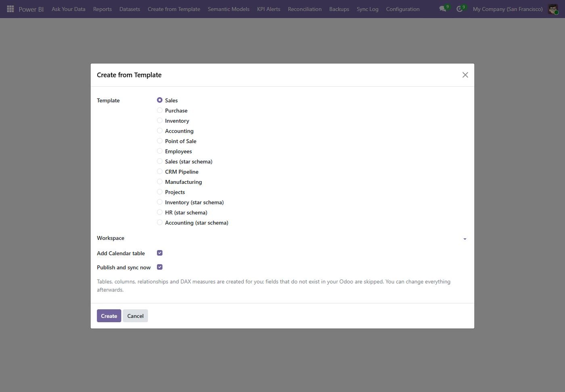Screen dimensions: 565x392
Task: Select the Purchase template option
Action: pyautogui.click(x=160, y=111)
